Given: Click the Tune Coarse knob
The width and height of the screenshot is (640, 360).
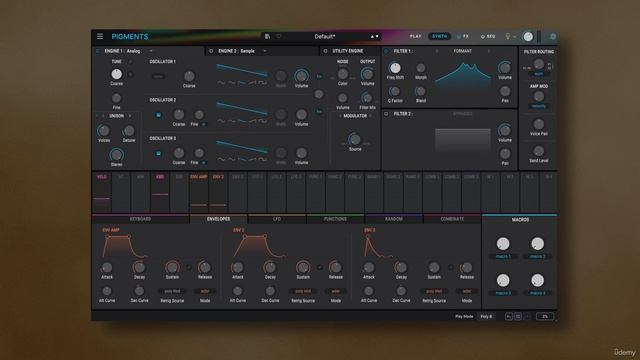Looking at the screenshot, I should coord(116,74).
